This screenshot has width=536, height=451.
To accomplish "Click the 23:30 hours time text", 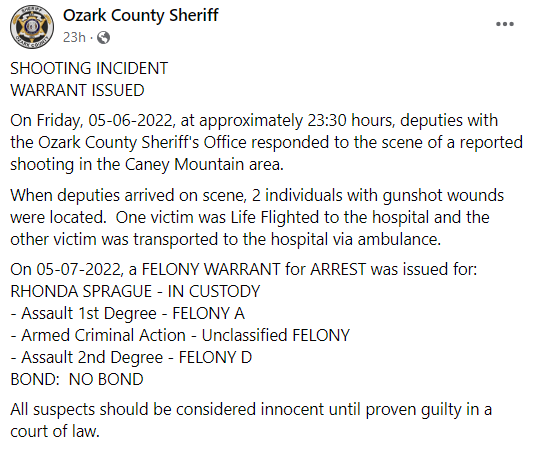I will (x=351, y=121).
